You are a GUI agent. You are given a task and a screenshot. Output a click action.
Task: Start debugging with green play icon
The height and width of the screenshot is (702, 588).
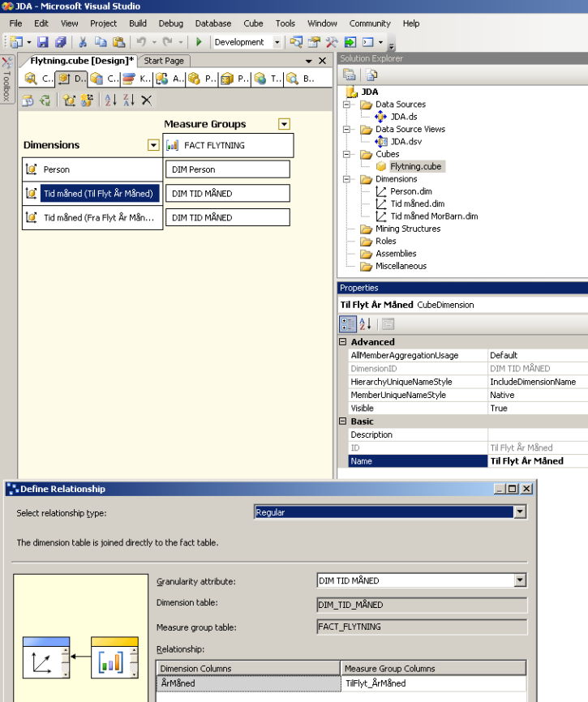199,42
